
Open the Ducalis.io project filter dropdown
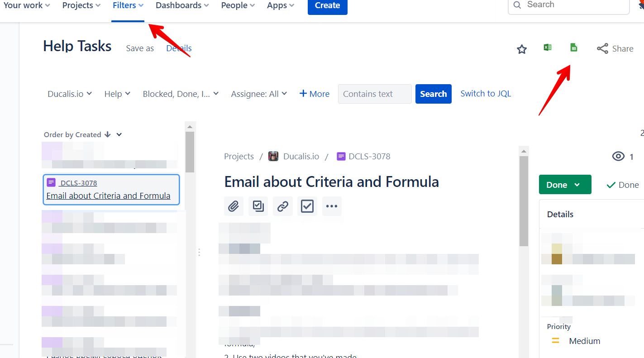pyautogui.click(x=70, y=94)
